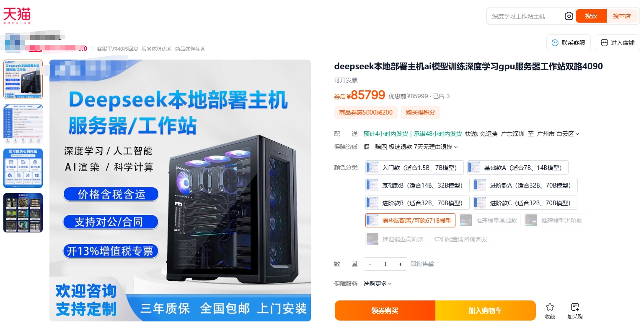Viewport: 644px width, 334px height.
Task: Click the camera image-search icon
Action: 569,16
